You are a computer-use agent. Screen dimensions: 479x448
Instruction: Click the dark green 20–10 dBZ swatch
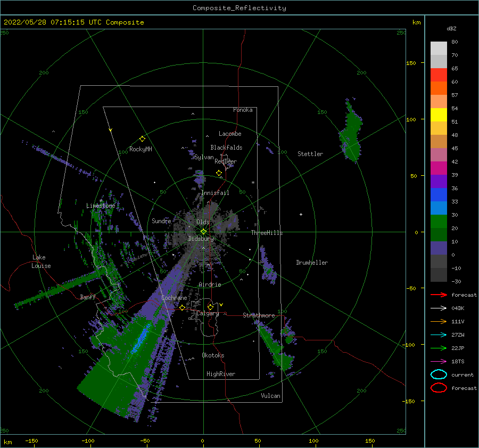[x=439, y=234]
